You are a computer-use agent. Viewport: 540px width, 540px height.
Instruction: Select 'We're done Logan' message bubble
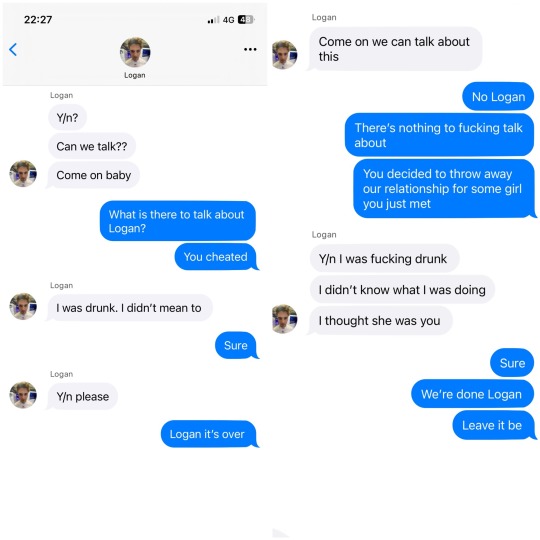tap(472, 394)
